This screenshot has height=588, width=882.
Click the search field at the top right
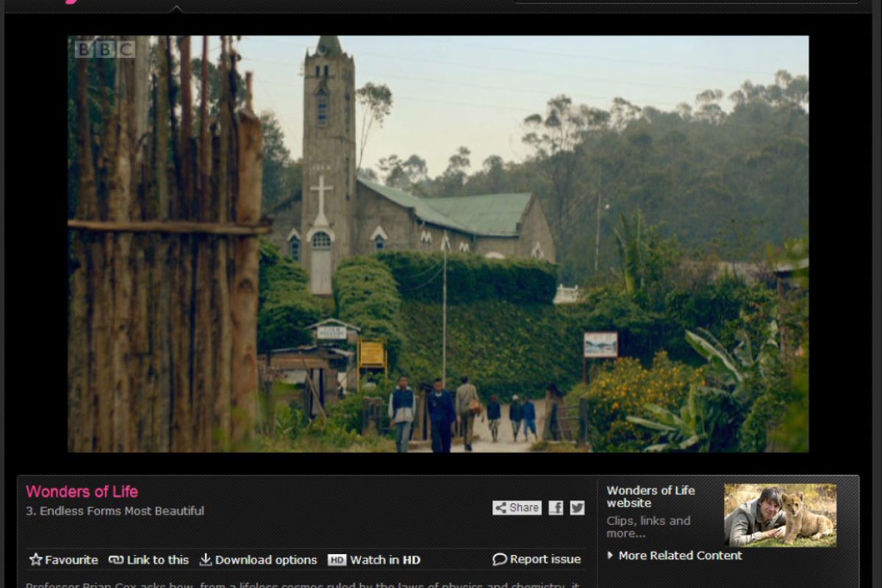[x=684, y=2]
